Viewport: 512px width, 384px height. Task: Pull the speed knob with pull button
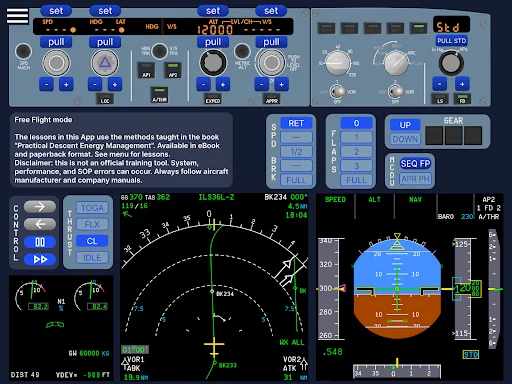pos(56,42)
